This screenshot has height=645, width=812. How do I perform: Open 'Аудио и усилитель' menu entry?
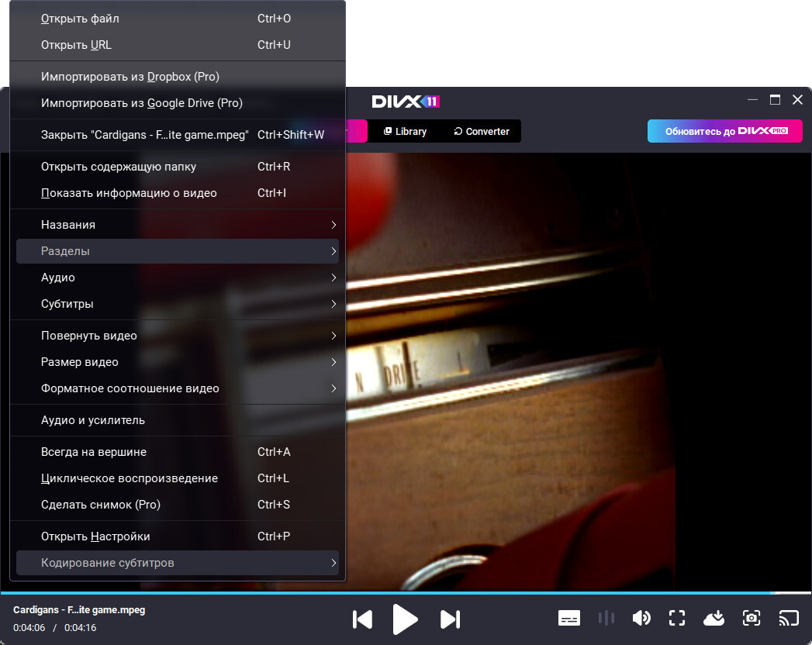178,420
